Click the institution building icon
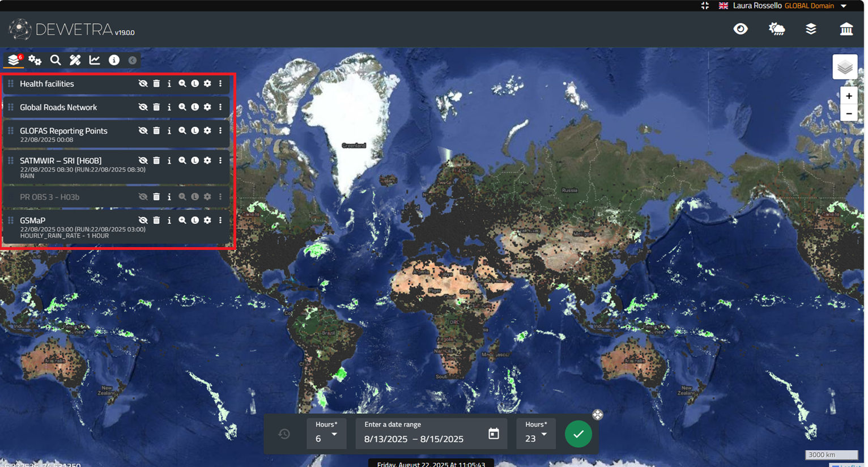 click(846, 29)
